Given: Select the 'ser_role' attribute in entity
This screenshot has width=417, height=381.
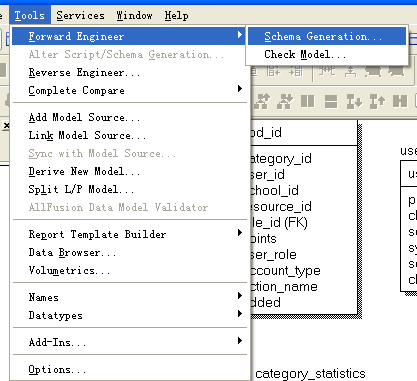Looking at the screenshot, I should (x=274, y=255).
